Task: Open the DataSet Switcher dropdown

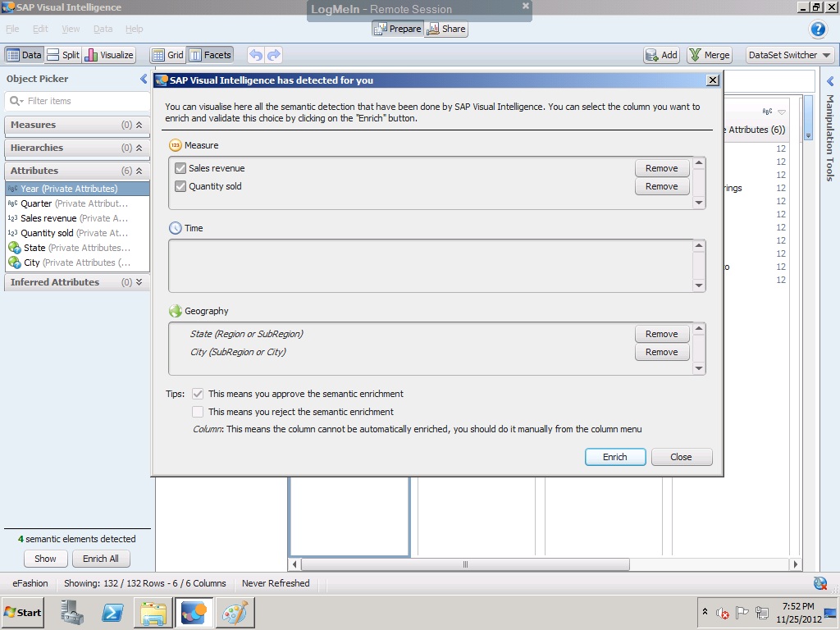Action: pos(790,55)
